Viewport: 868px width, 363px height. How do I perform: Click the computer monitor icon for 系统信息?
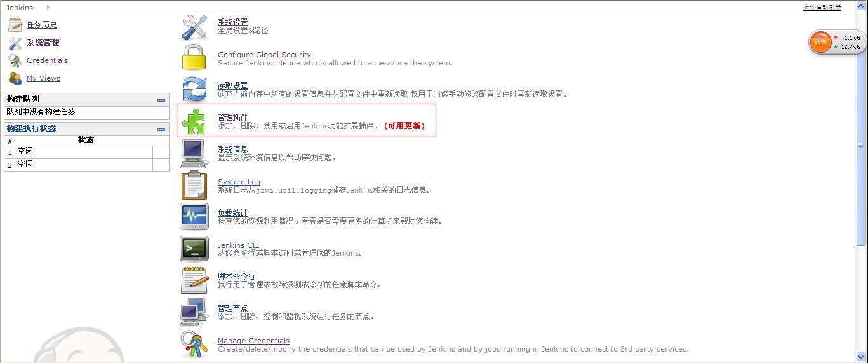tap(194, 153)
